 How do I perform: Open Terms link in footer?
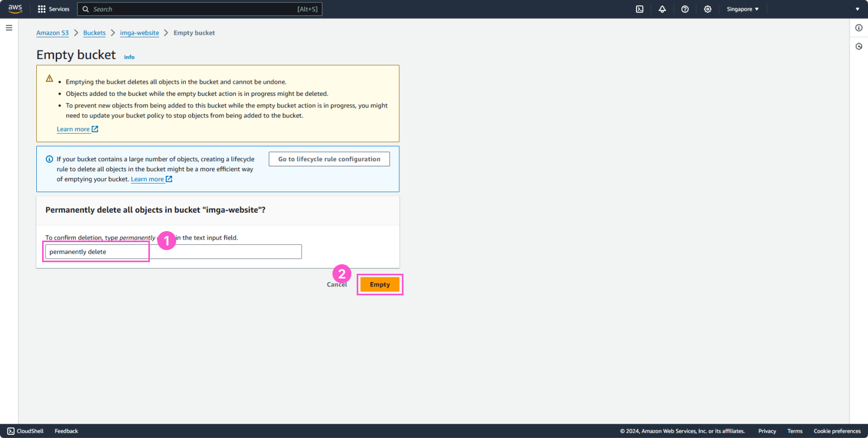click(x=795, y=431)
